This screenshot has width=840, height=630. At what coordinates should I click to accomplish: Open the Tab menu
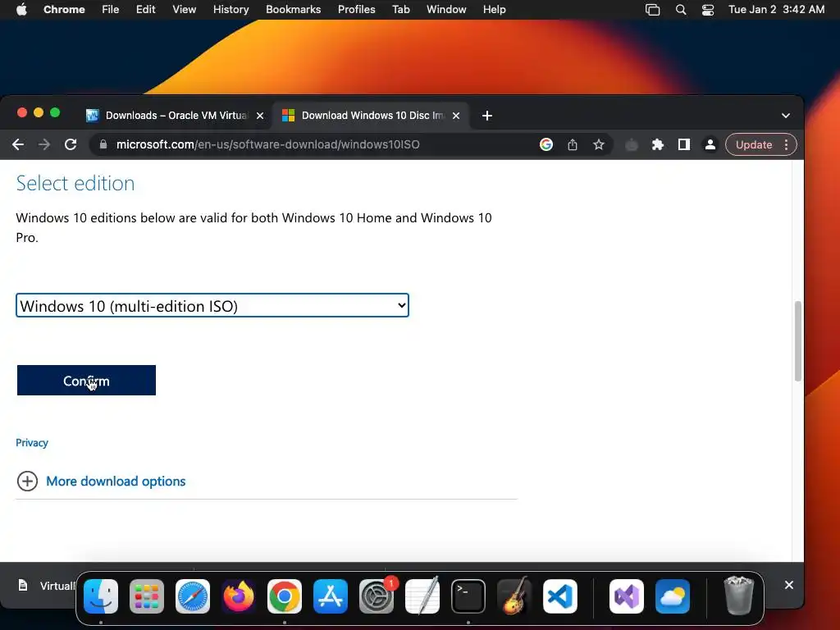(400, 10)
